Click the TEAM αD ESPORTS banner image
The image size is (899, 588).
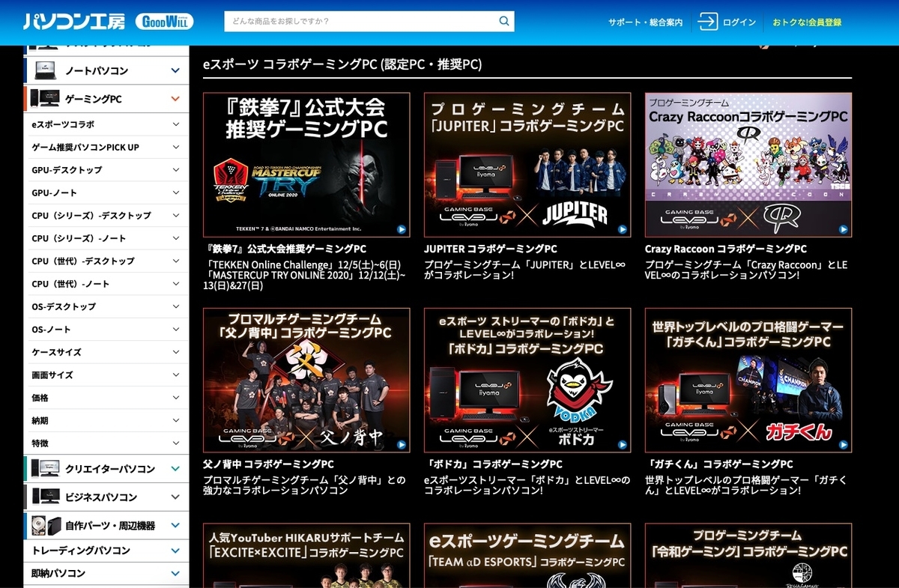527,556
